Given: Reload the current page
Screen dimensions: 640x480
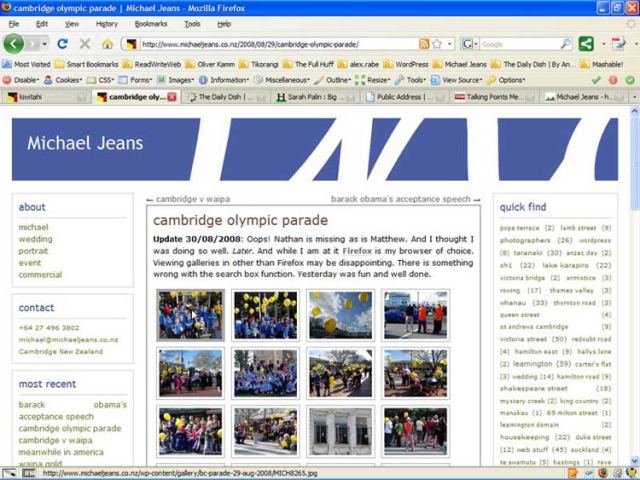Looking at the screenshot, I should tap(62, 44).
